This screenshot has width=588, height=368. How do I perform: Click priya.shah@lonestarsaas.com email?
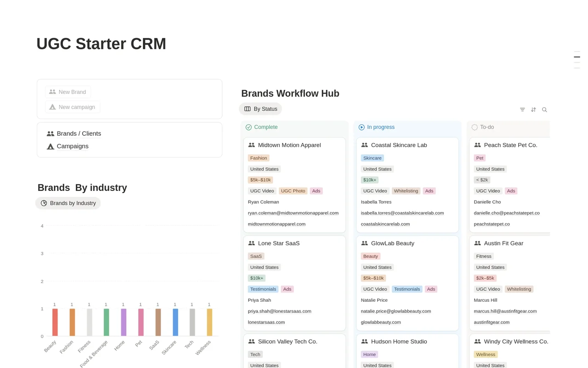pyautogui.click(x=280, y=311)
